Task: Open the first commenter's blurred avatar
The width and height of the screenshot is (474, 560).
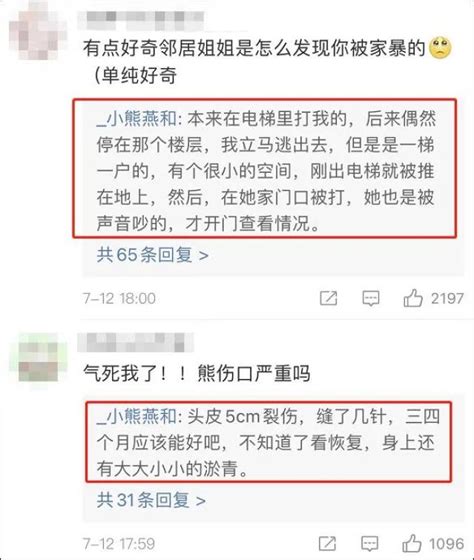Action: [38, 31]
